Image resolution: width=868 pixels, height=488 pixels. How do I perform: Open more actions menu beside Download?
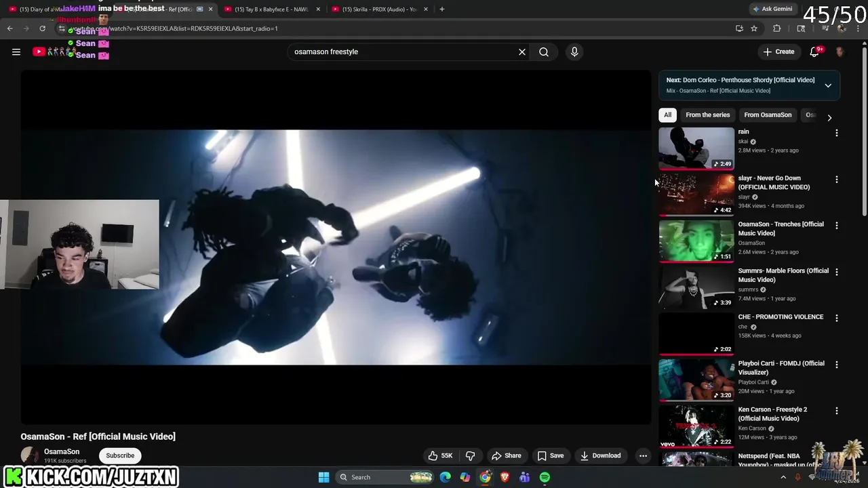coord(643,455)
